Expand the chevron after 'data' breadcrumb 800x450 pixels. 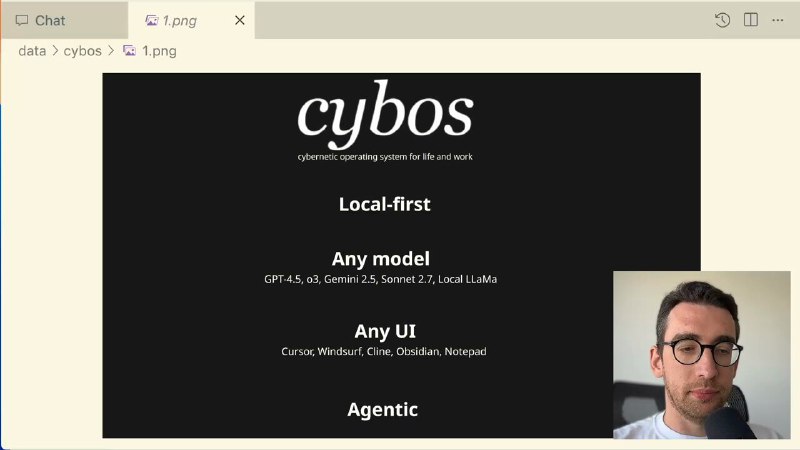pos(55,51)
